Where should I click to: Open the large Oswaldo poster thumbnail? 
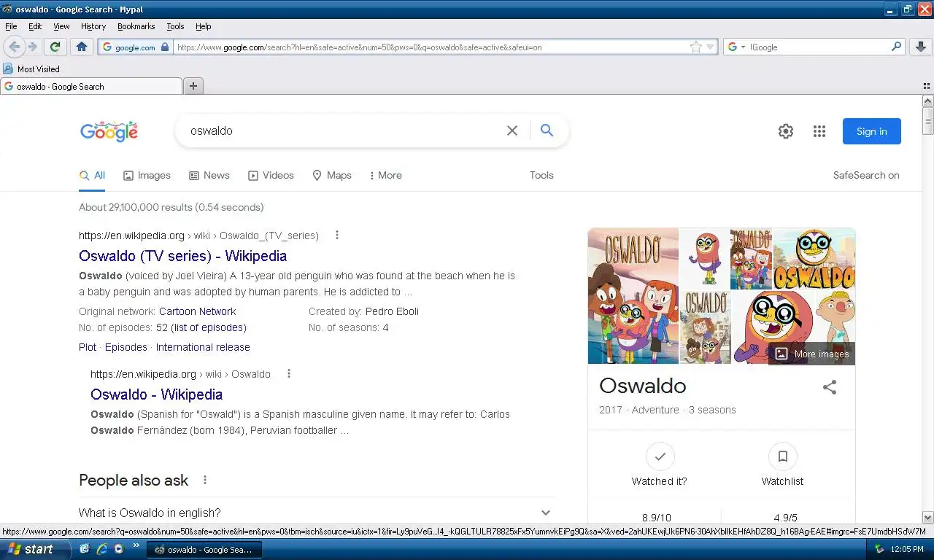click(633, 296)
